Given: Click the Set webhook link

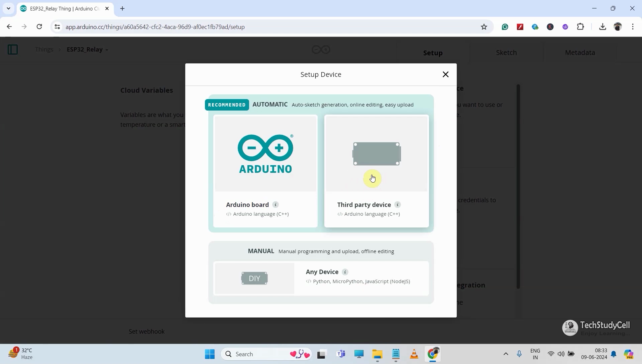Looking at the screenshot, I should pos(146,331).
